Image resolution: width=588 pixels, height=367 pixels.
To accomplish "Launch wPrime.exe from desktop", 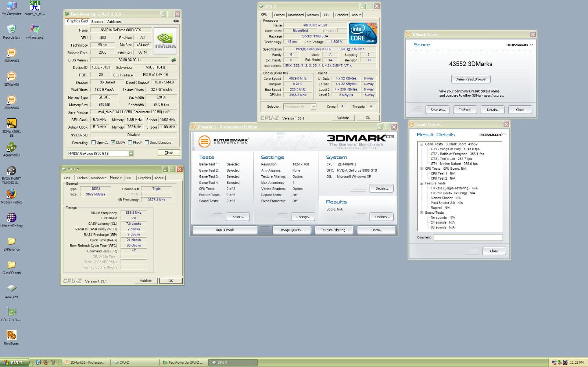I will (x=35, y=32).
